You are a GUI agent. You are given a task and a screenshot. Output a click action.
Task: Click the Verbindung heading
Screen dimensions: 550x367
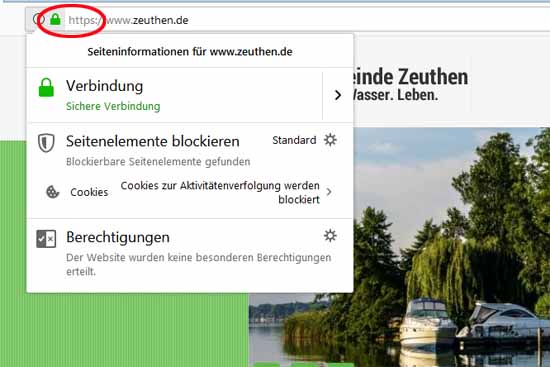105,86
